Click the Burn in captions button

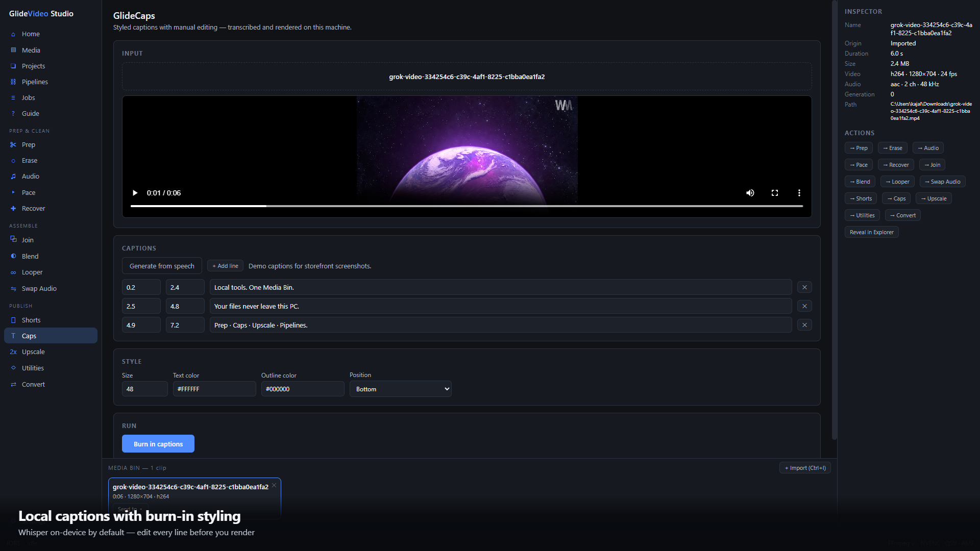(158, 444)
